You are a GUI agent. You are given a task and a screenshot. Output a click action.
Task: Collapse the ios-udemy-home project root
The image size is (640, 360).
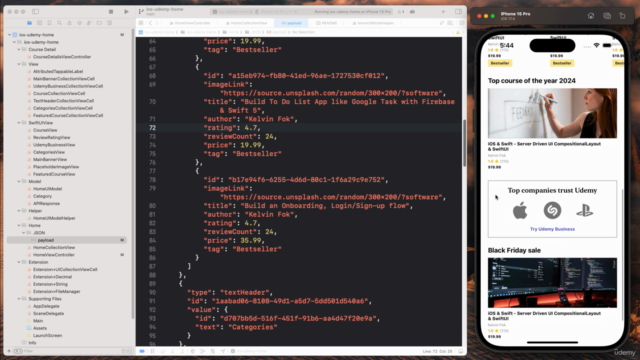click(9, 35)
